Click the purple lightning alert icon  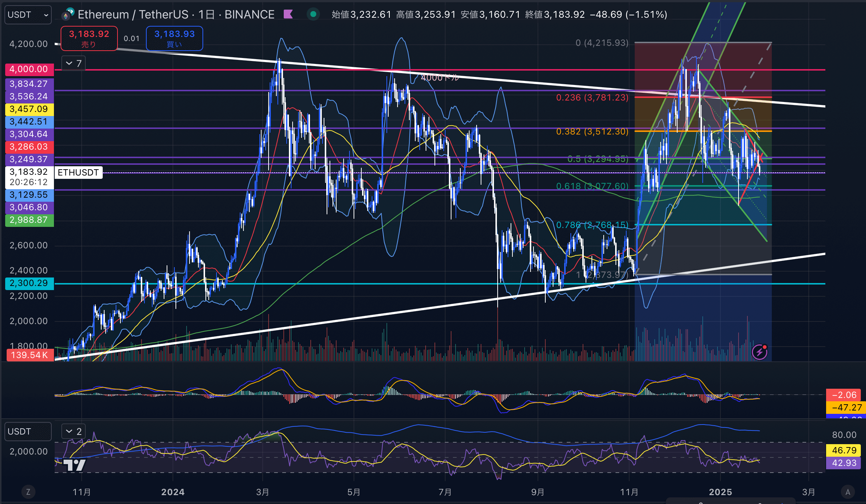(x=760, y=352)
